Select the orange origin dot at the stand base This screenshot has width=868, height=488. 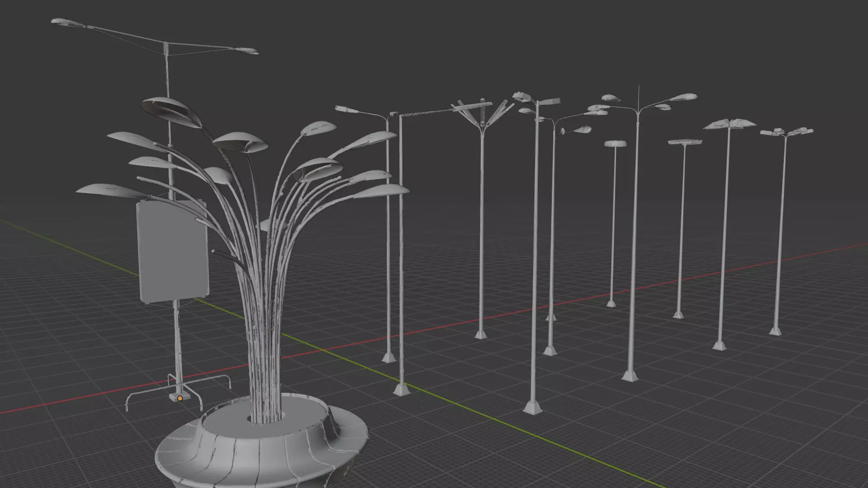tap(180, 399)
